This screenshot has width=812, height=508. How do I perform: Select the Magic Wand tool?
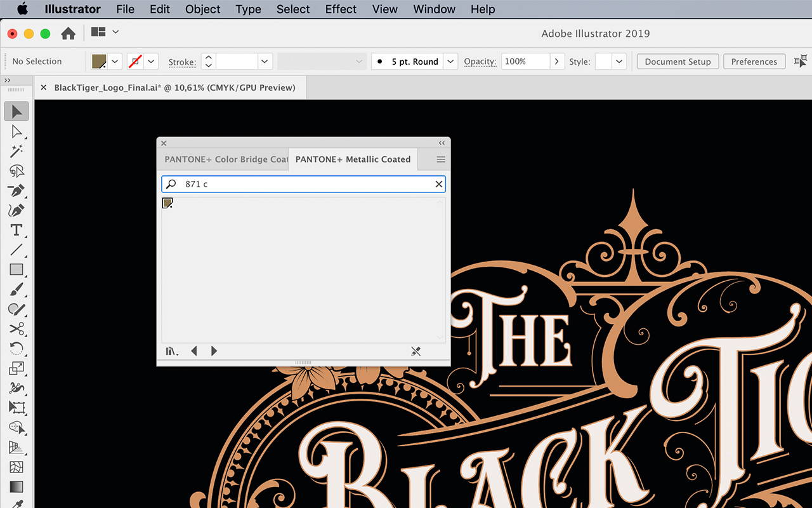(x=16, y=151)
